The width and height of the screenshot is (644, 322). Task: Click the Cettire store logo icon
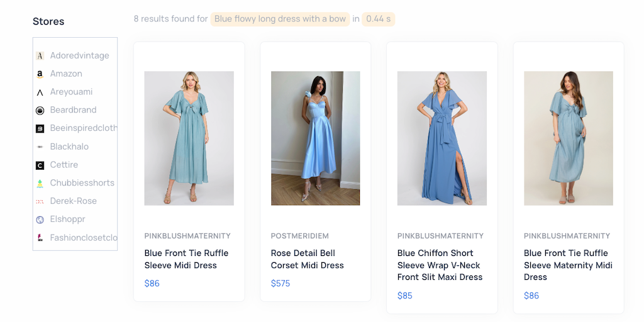click(x=40, y=165)
